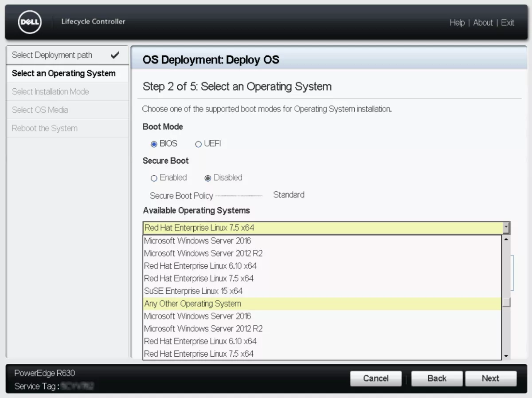Go to Reboot the System step
This screenshot has height=398, width=532.
pyautogui.click(x=67, y=128)
